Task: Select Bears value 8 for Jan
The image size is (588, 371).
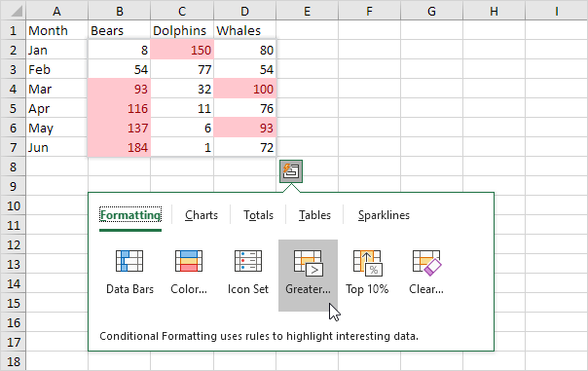Action: 119,50
